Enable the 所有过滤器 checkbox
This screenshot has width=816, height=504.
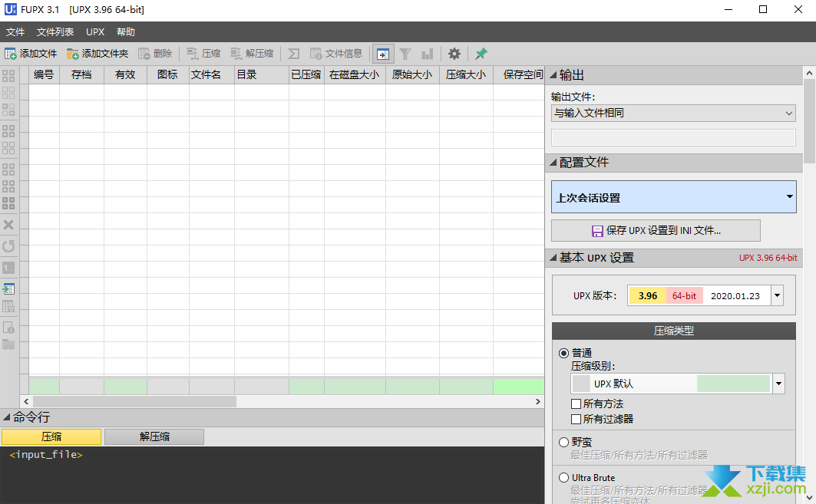point(576,419)
